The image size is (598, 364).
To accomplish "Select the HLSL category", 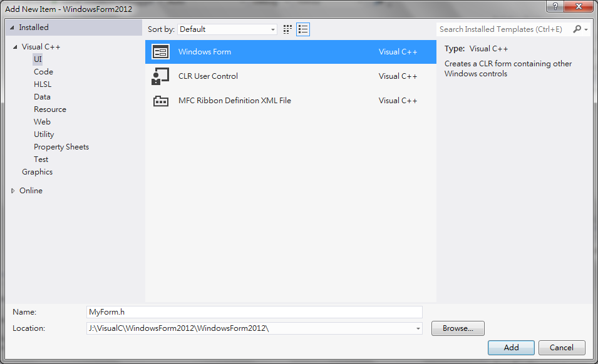I will coord(43,84).
